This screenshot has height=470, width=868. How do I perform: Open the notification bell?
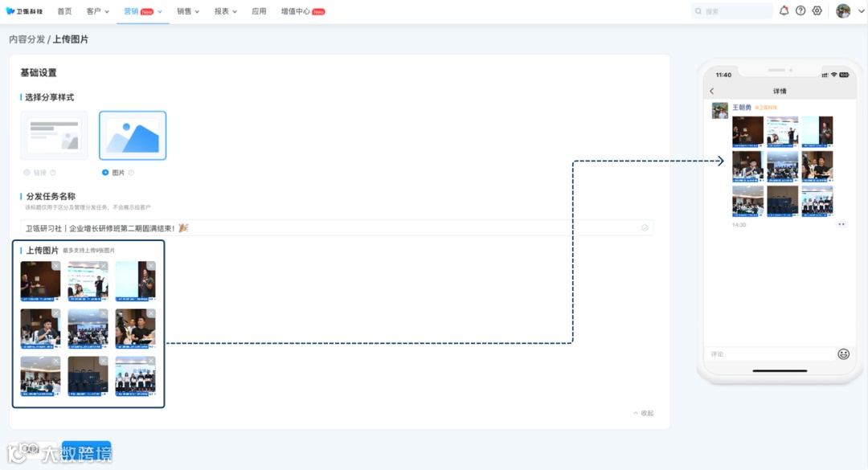pos(784,10)
